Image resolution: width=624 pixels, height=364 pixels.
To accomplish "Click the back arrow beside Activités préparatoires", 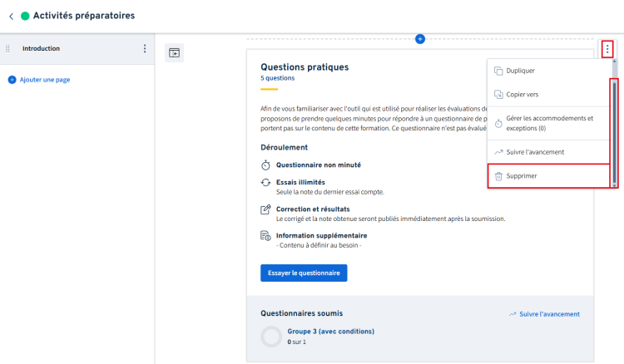I will (11, 16).
